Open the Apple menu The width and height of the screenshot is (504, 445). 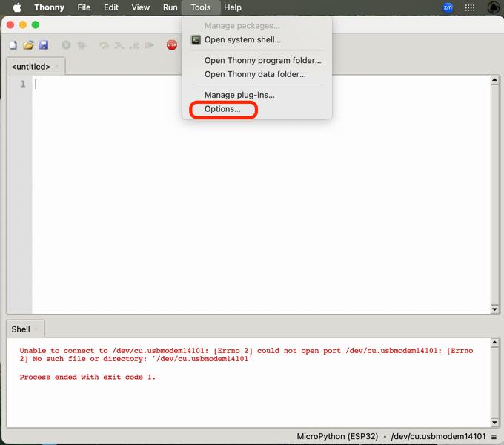coord(17,7)
